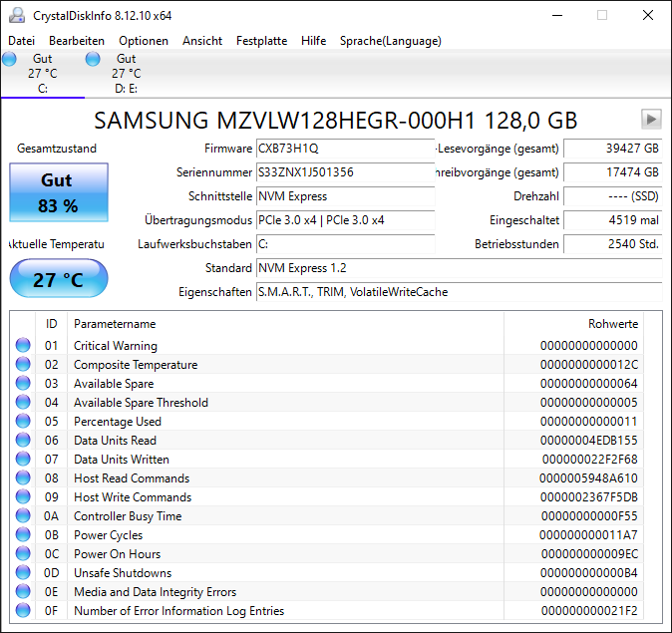Click status orb for Error Information Log Entries row

point(23,610)
